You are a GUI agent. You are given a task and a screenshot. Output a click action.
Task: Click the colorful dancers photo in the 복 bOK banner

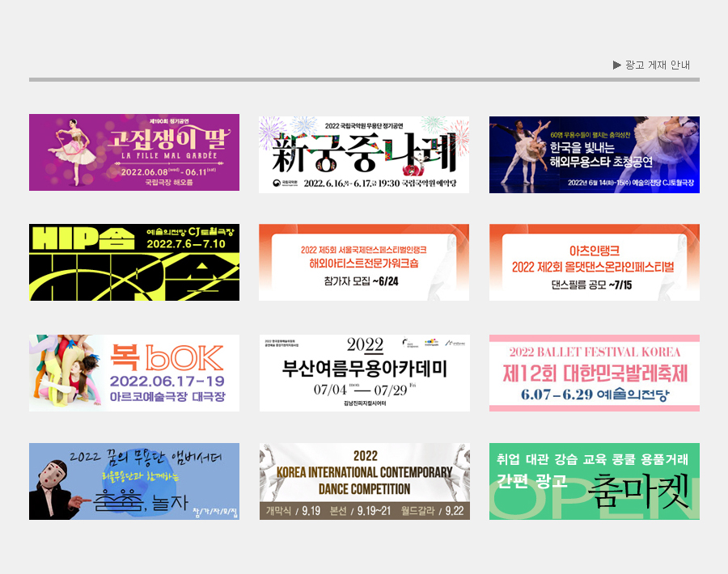tap(66, 373)
